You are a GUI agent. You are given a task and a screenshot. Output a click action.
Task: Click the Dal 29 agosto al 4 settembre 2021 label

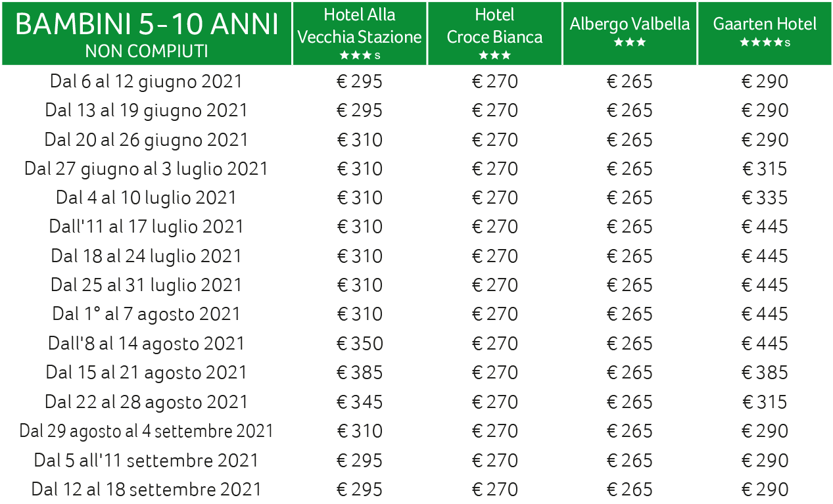147,431
